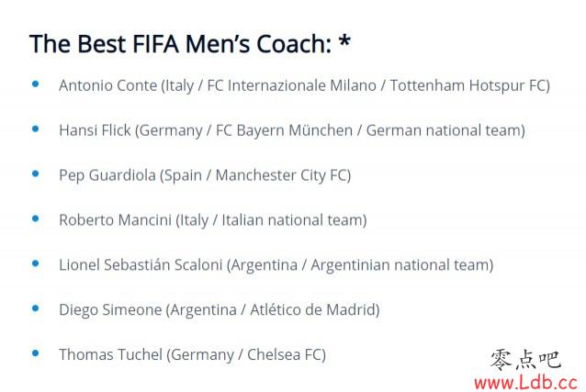This screenshot has height=392, width=586.
Task: Click the Roberto Mancini list item
Action: click(x=213, y=220)
